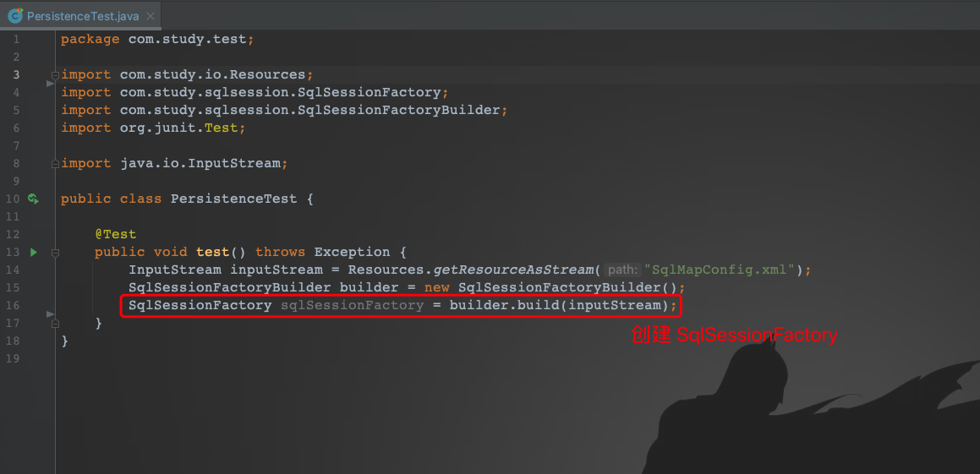Image resolution: width=980 pixels, height=474 pixels.
Task: Click line number 10 in gutter
Action: [x=14, y=199]
